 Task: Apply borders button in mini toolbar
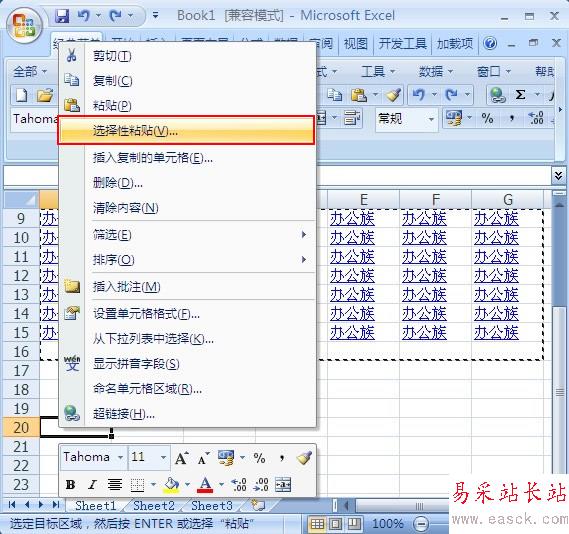[x=137, y=485]
